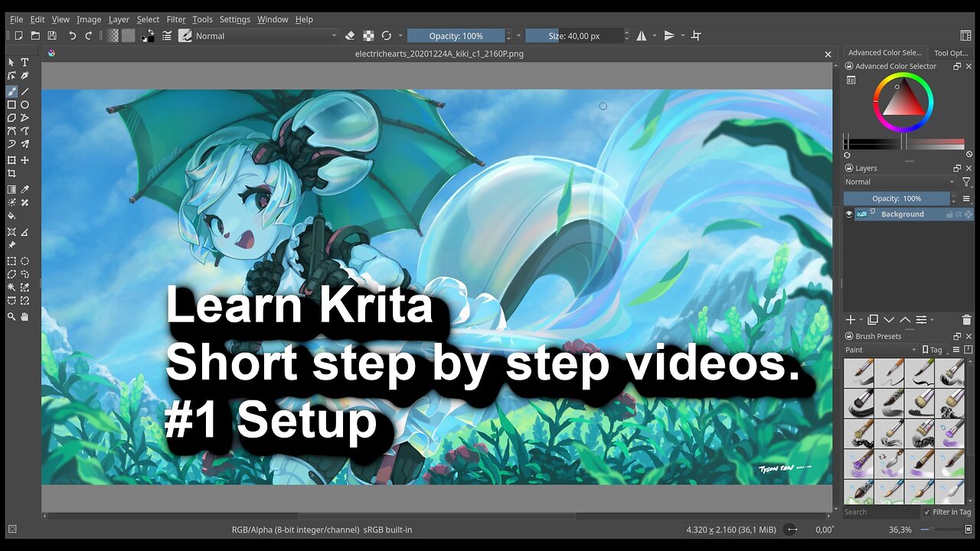This screenshot has width=980, height=551.
Task: Click the Save icon in toolbar
Action: pos(51,35)
